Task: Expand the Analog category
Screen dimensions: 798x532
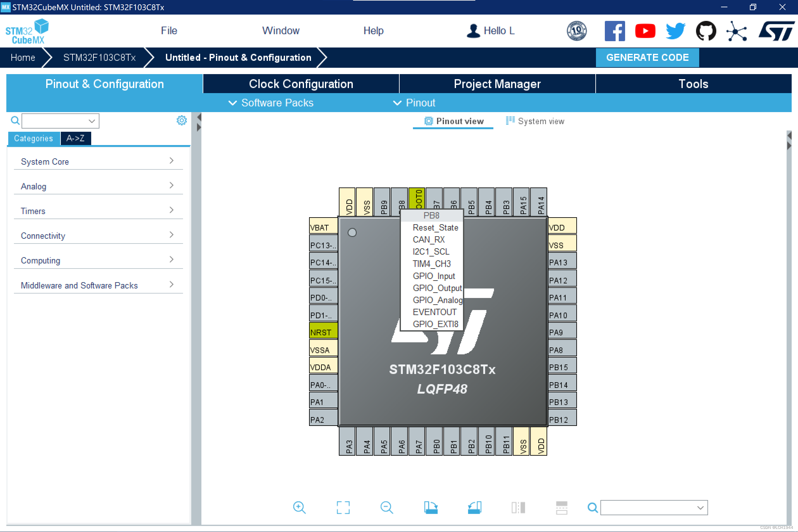Action: click(98, 186)
